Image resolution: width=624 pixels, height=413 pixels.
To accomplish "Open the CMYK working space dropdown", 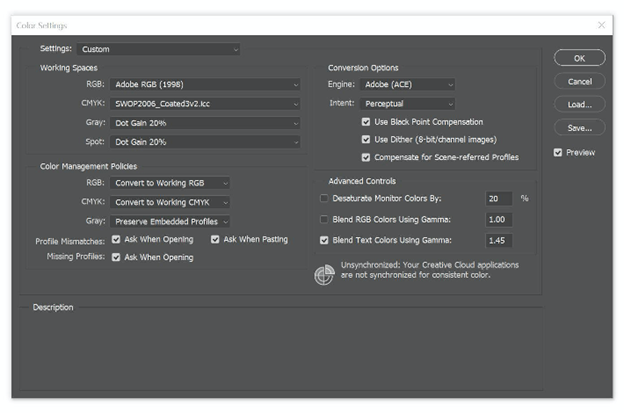I will pyautogui.click(x=205, y=104).
